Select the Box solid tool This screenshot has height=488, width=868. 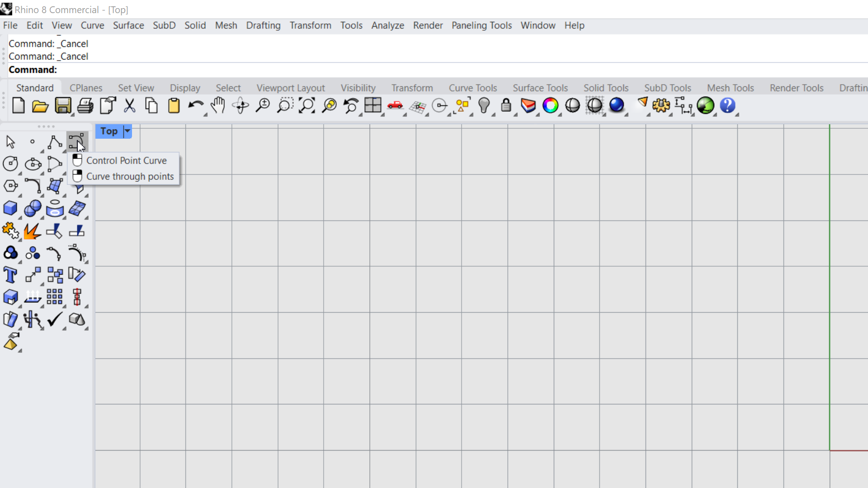coord(10,208)
